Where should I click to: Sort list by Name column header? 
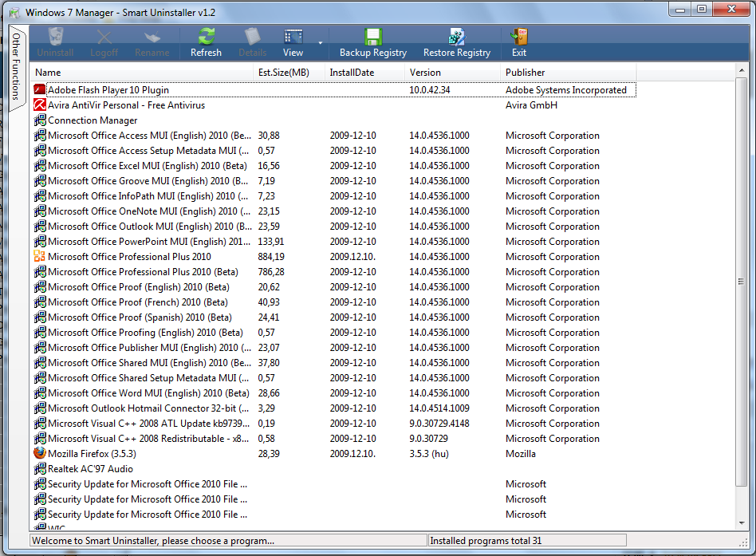click(x=142, y=73)
